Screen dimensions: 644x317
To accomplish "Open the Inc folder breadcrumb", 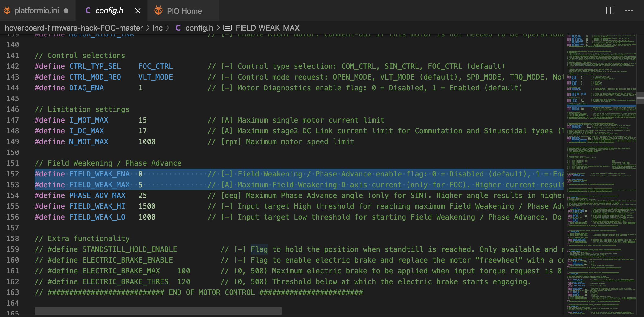I will pos(158,28).
